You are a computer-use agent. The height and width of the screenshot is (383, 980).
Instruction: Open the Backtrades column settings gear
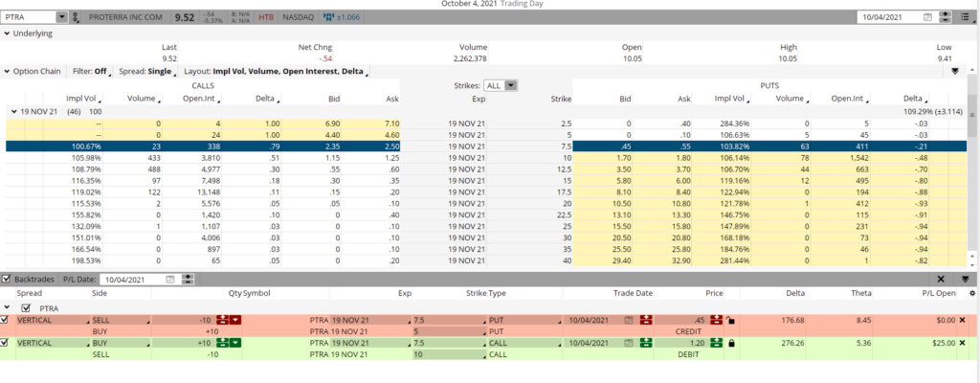(972, 292)
